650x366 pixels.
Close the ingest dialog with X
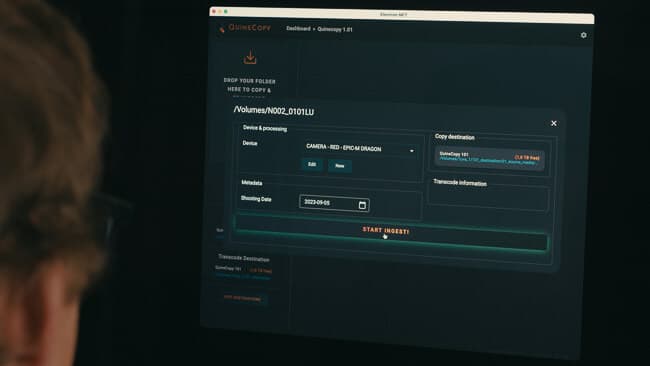(553, 123)
